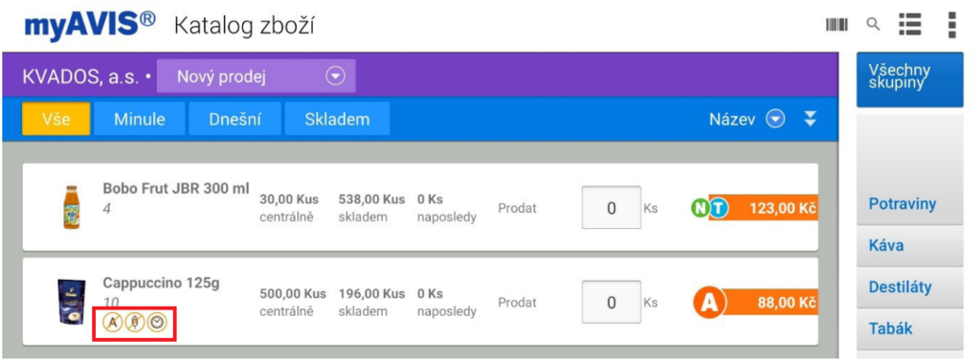
Task: Click the clock icon under Cappuccino
Action: click(x=157, y=323)
